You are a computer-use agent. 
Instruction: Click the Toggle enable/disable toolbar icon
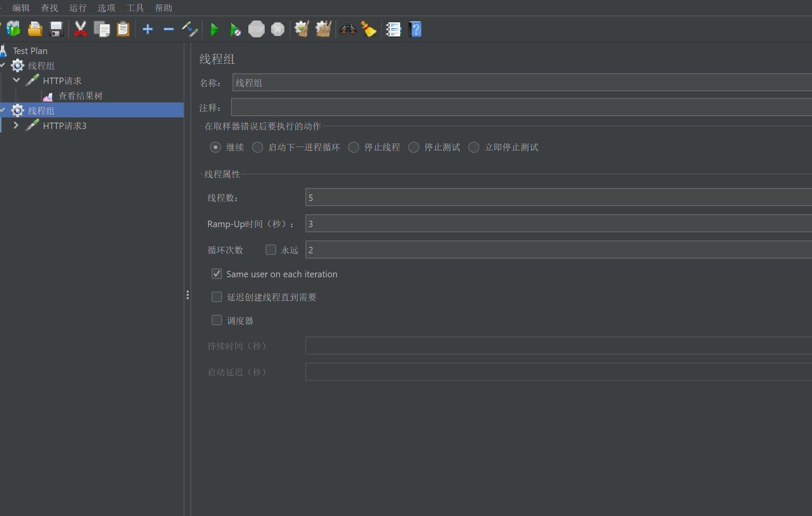190,29
